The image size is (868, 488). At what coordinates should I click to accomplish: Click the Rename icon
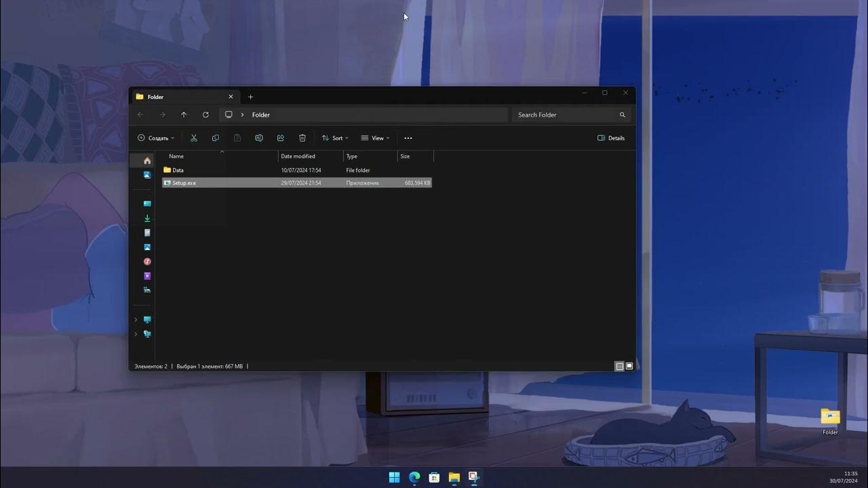pos(259,138)
